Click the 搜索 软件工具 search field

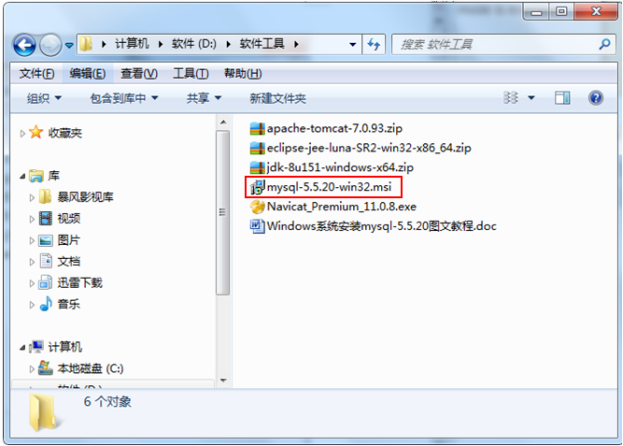click(497, 44)
